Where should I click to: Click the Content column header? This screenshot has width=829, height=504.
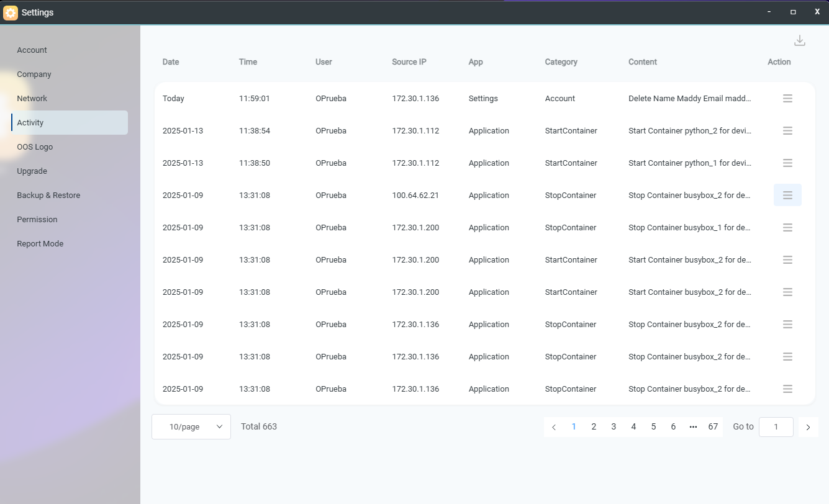(x=643, y=62)
